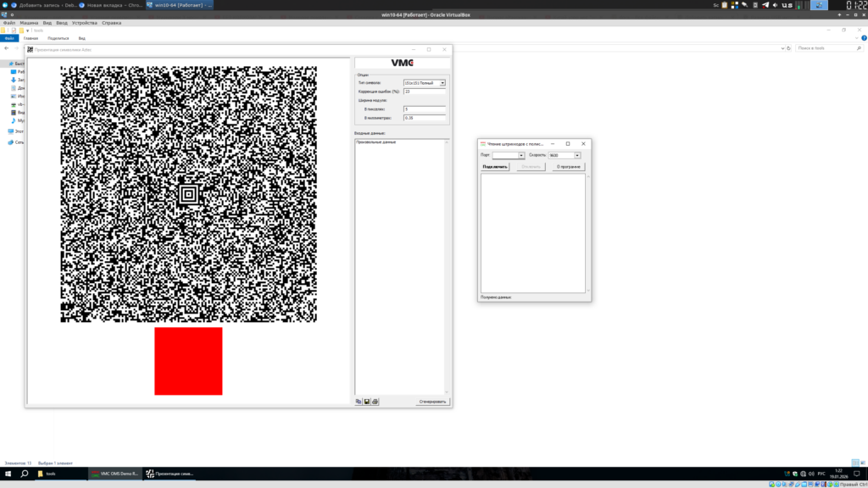Click the save (floppy disk) icon

(x=367, y=402)
